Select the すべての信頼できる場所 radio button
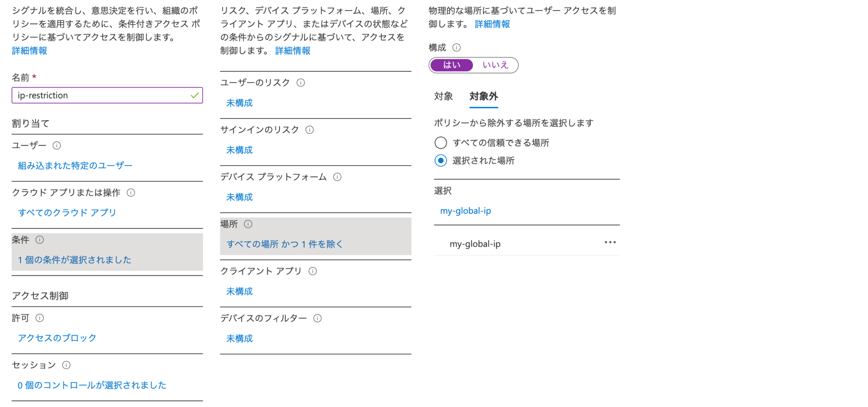The height and width of the screenshot is (407, 868). [440, 143]
